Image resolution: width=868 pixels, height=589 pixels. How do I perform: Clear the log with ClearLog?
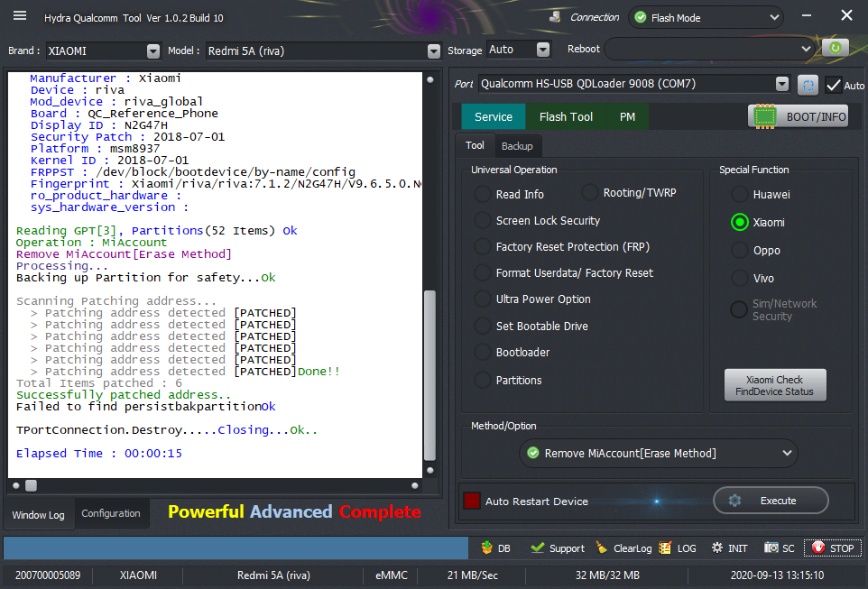[623, 548]
